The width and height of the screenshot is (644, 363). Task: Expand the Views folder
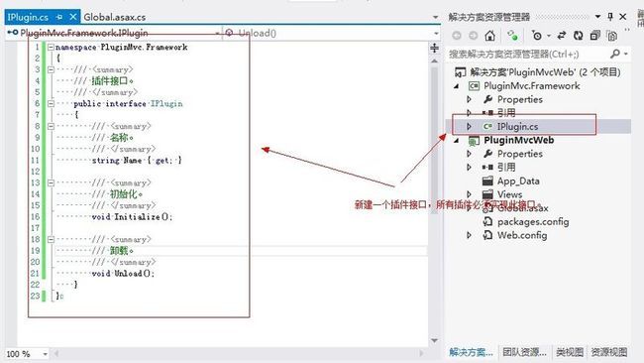coord(469,194)
